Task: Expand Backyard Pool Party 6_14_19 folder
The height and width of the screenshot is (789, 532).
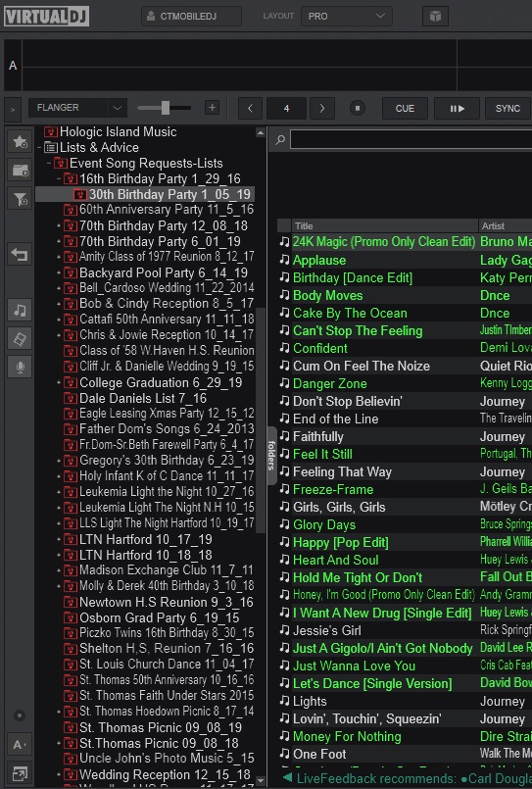Action: [x=59, y=273]
